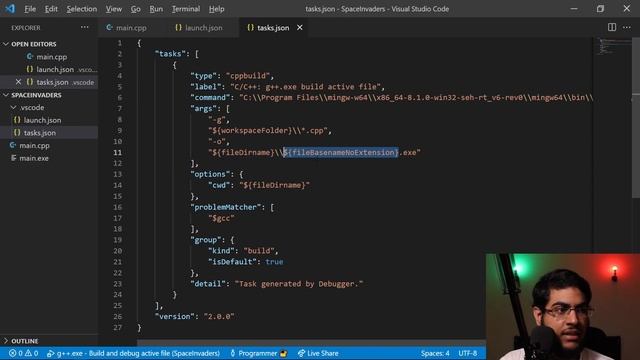Click "Task generated by Debugger." text
640x360 pixels.
tap(299, 284)
